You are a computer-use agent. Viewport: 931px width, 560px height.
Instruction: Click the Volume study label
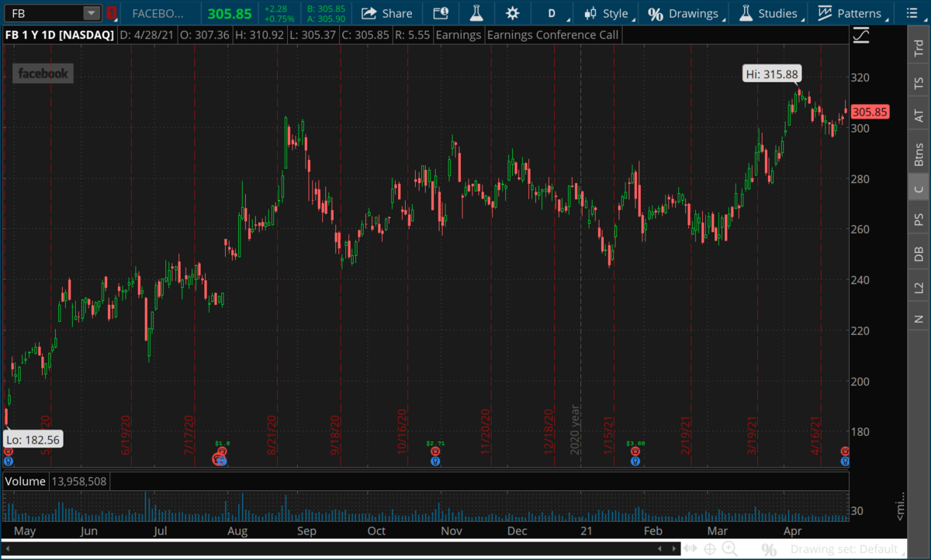[x=26, y=482]
